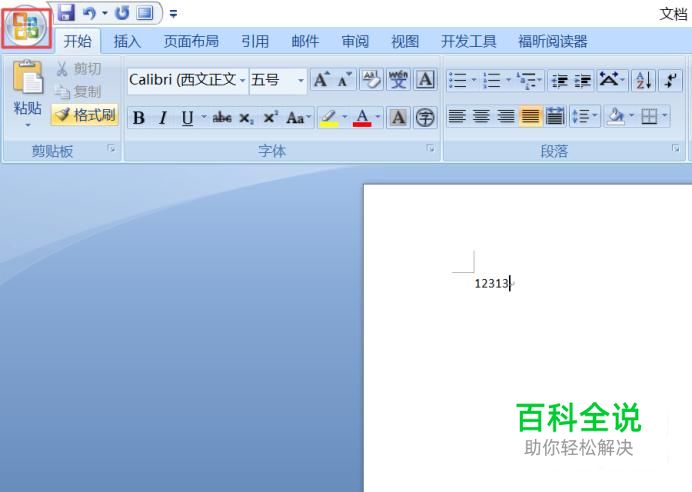Toggle underline formatting
Screen dimensions: 692x492
(188, 118)
